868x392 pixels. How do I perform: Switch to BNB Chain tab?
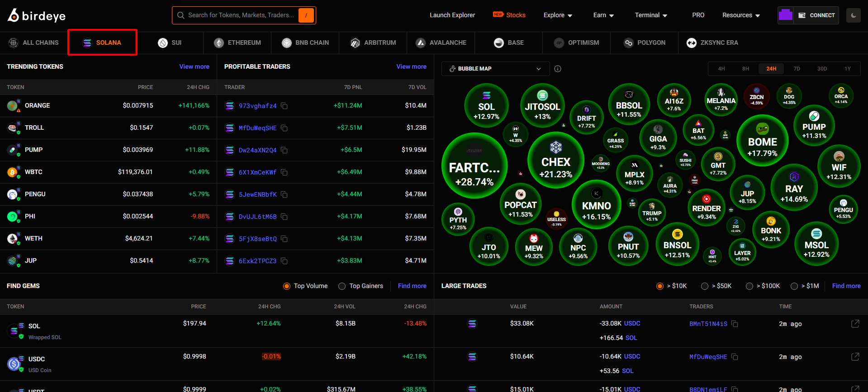tap(305, 43)
